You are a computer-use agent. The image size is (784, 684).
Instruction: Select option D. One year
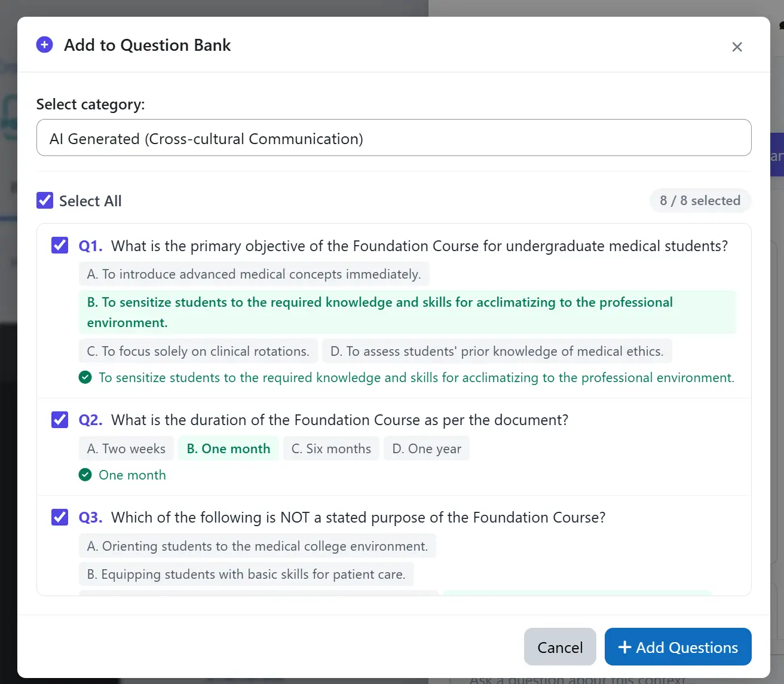pos(426,448)
